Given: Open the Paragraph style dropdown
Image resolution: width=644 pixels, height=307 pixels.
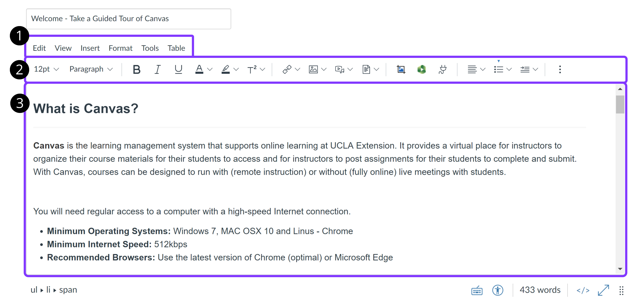Looking at the screenshot, I should click(91, 69).
